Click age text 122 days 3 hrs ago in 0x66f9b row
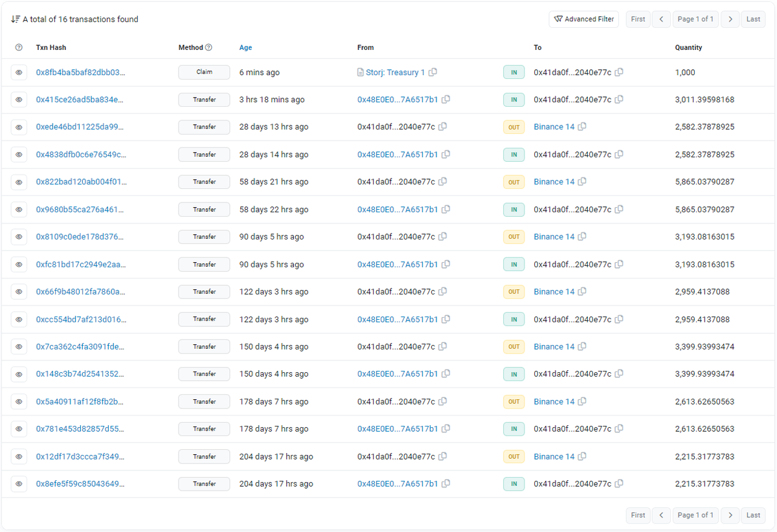 coord(274,292)
